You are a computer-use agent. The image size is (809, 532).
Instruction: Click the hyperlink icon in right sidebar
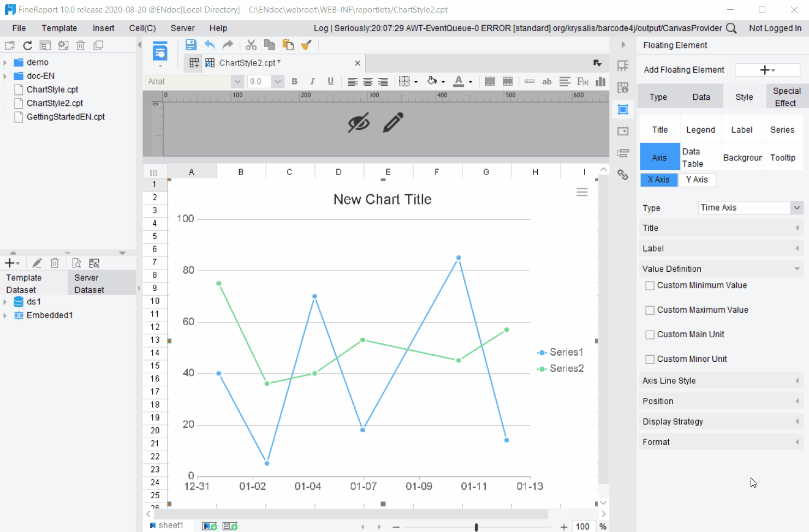pos(623,175)
